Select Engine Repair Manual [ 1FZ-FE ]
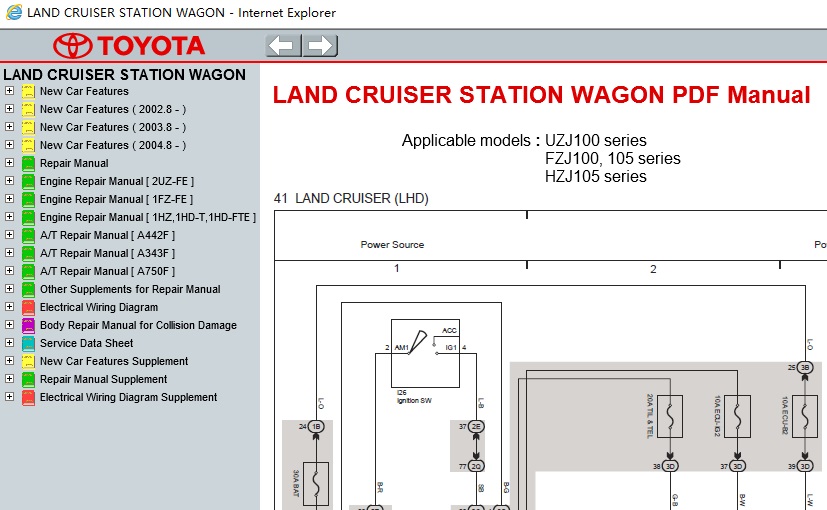 click(x=117, y=199)
